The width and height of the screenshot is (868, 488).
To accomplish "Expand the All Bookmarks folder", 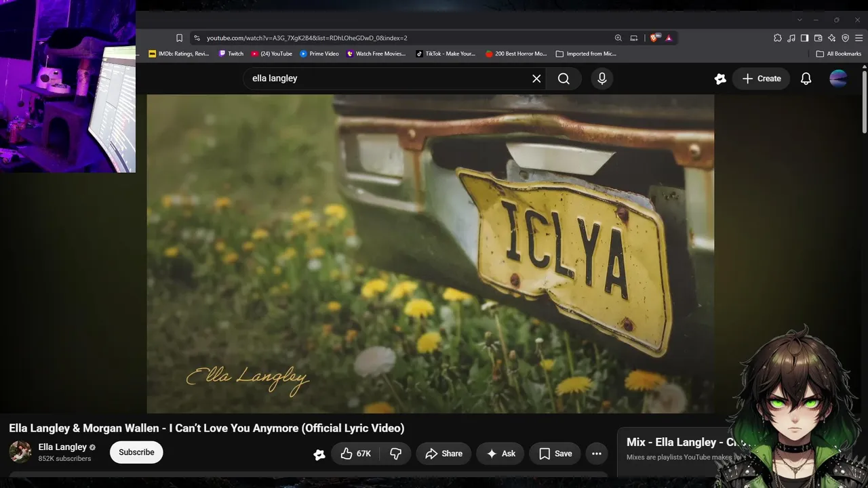I will [839, 54].
